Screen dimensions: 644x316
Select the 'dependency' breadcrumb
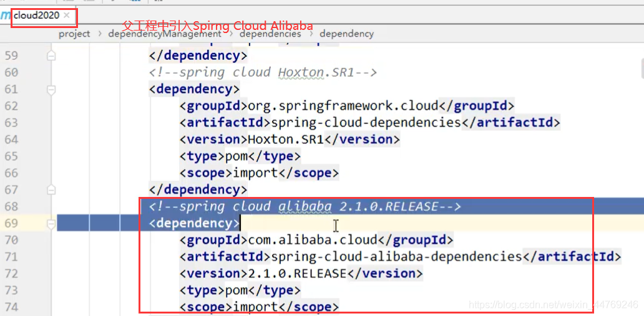[346, 34]
